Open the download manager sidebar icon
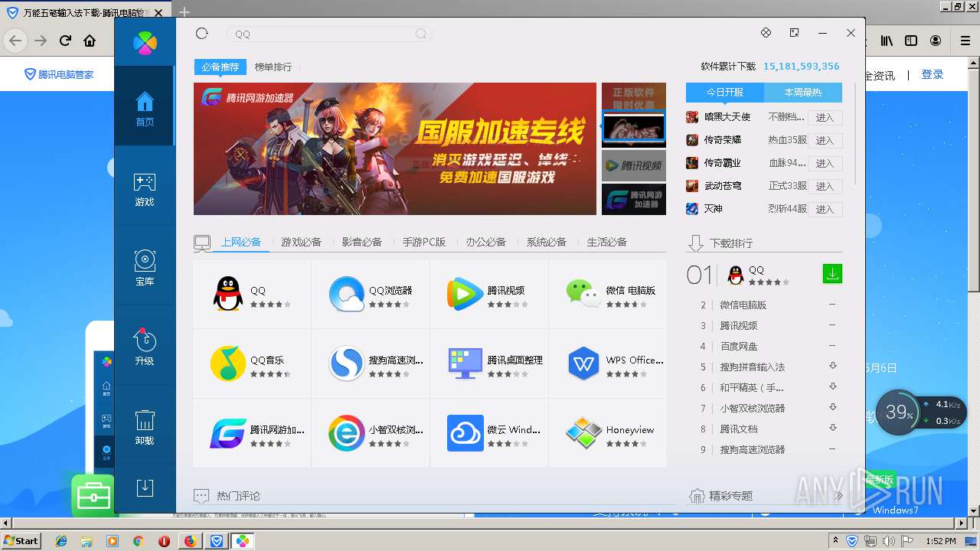 coord(145,488)
